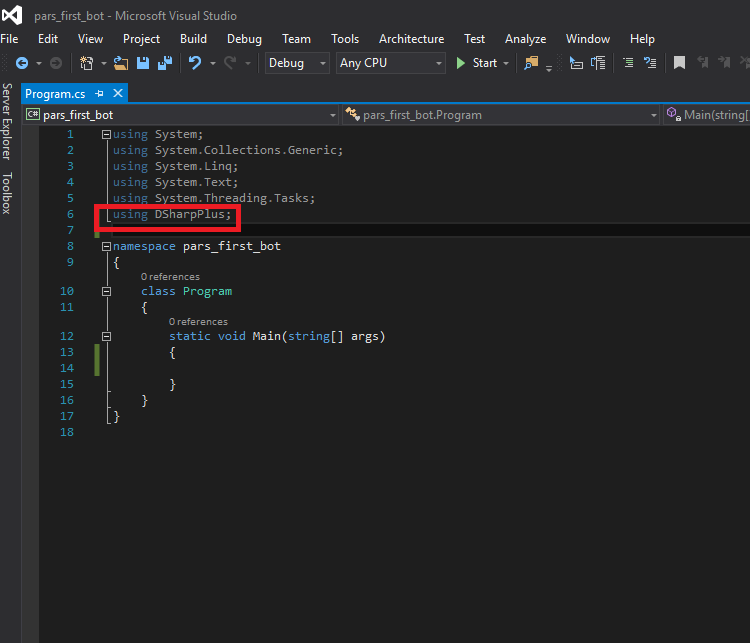Collapse the class Program block

(x=106, y=291)
